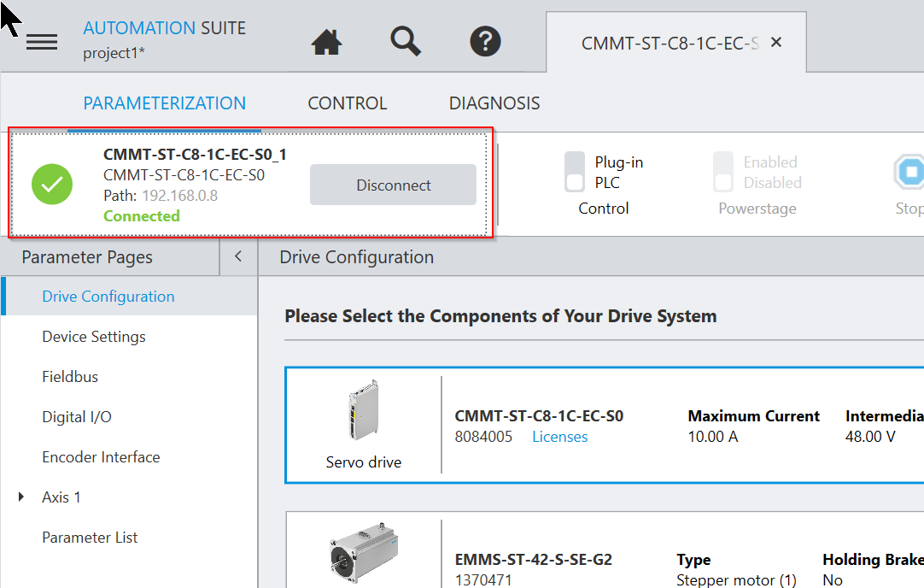The width and height of the screenshot is (924, 588).
Task: Collapse the Parameter Pages panel
Action: tap(238, 256)
